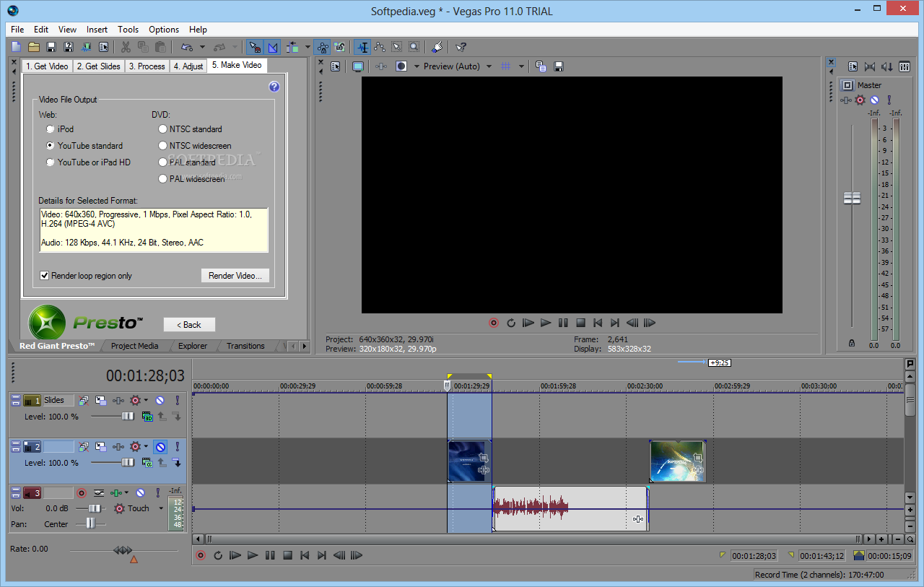Click Stop in the timeline transport bar

click(x=287, y=555)
